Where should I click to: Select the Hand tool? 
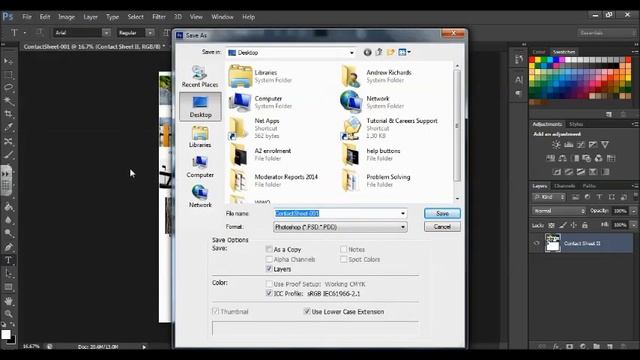point(8,301)
